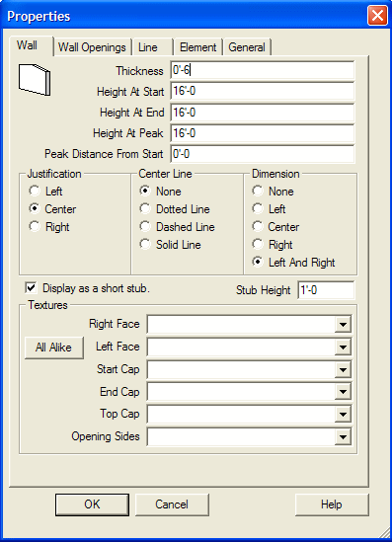The width and height of the screenshot is (392, 542).
Task: Switch to the Wall Openings tab
Action: click(x=92, y=47)
